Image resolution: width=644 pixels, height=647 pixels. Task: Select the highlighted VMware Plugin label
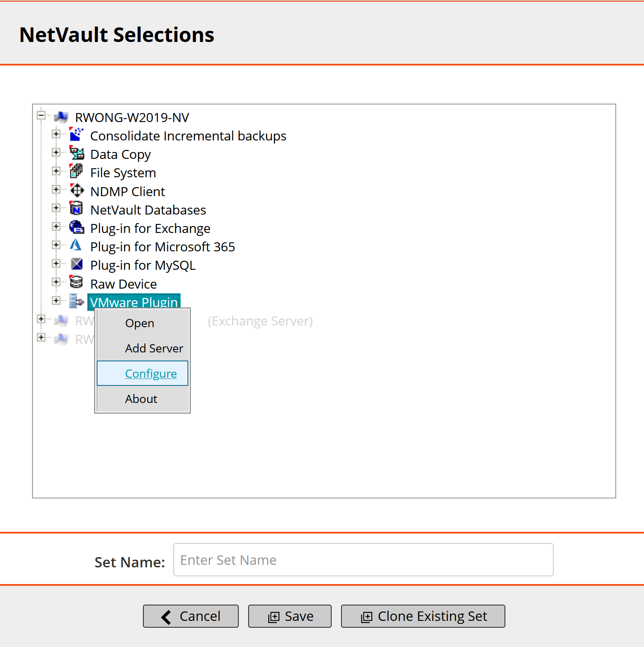(134, 302)
